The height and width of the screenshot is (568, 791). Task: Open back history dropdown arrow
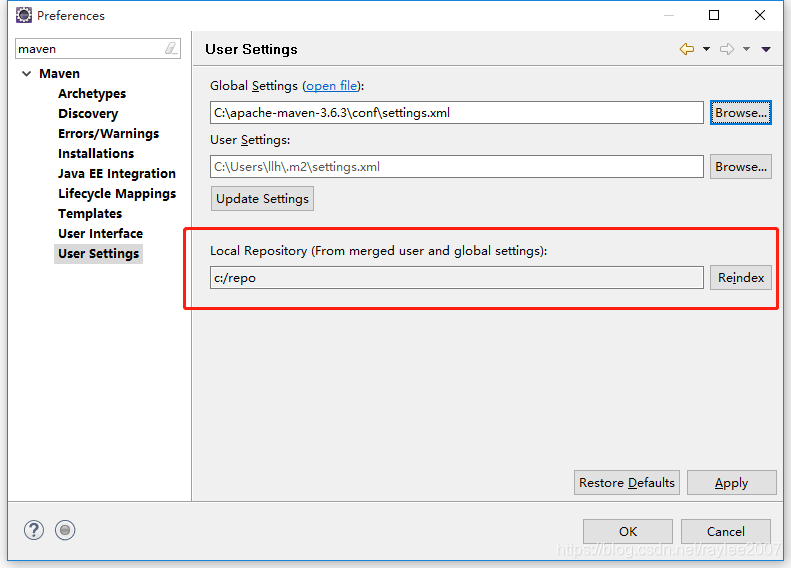tap(706, 49)
